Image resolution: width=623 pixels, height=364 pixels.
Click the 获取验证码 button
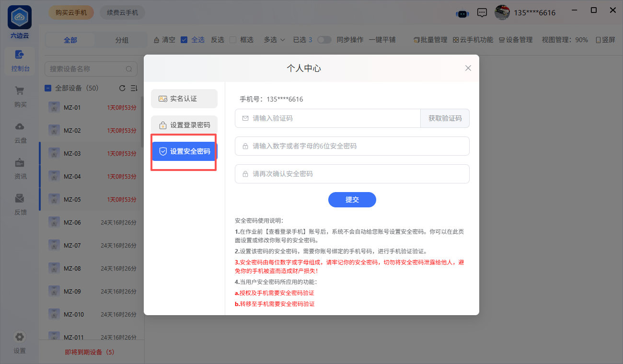point(445,118)
